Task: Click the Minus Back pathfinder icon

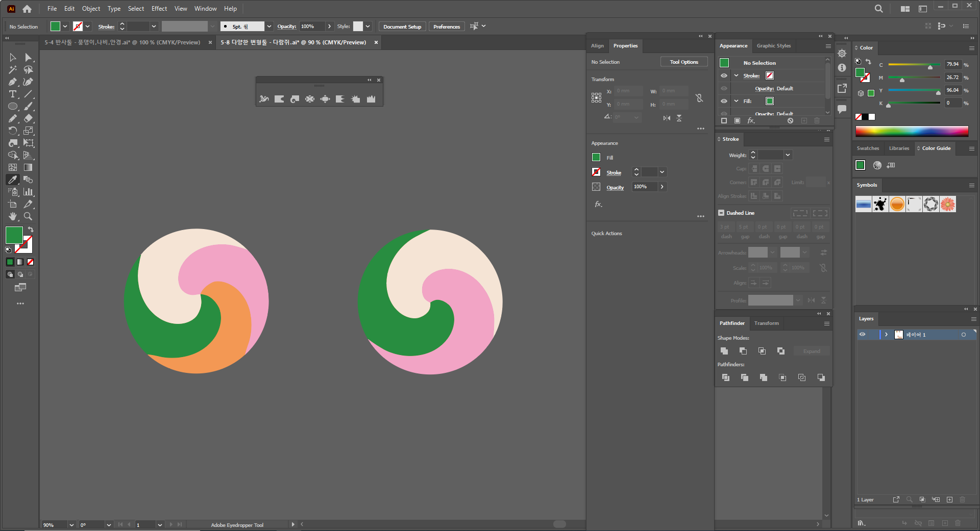Action: point(821,377)
